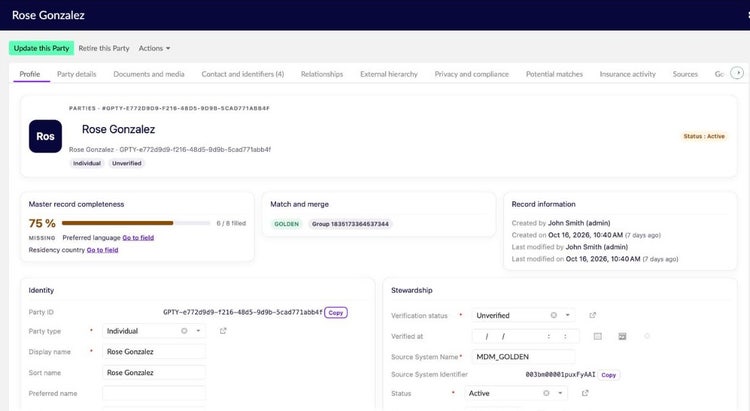The width and height of the screenshot is (750, 411).
Task: Click the 003bm00001puxfyAAI identifier value
Action: click(x=560, y=375)
